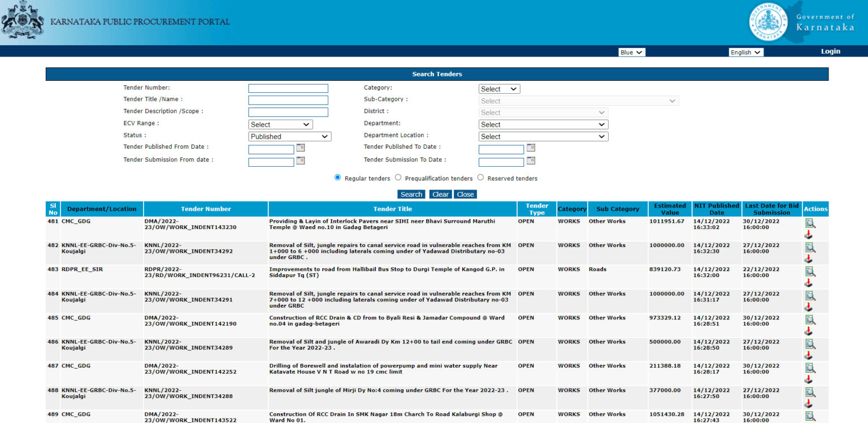Change theme color using the Blue selector
This screenshot has width=868, height=423.
click(631, 51)
